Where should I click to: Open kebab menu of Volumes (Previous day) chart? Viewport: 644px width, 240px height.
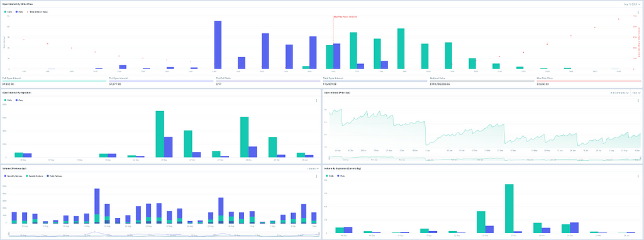(316, 176)
